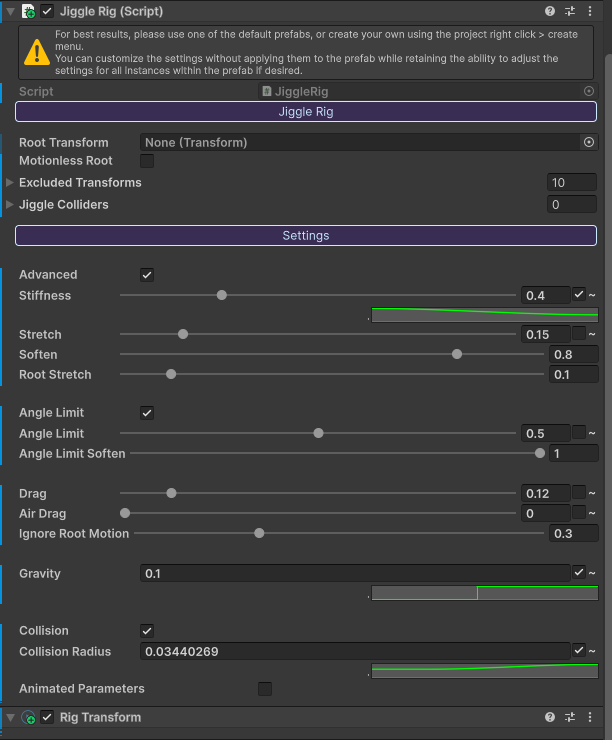Click the Air Drag slider handle
The image size is (612, 740).
click(x=125, y=513)
